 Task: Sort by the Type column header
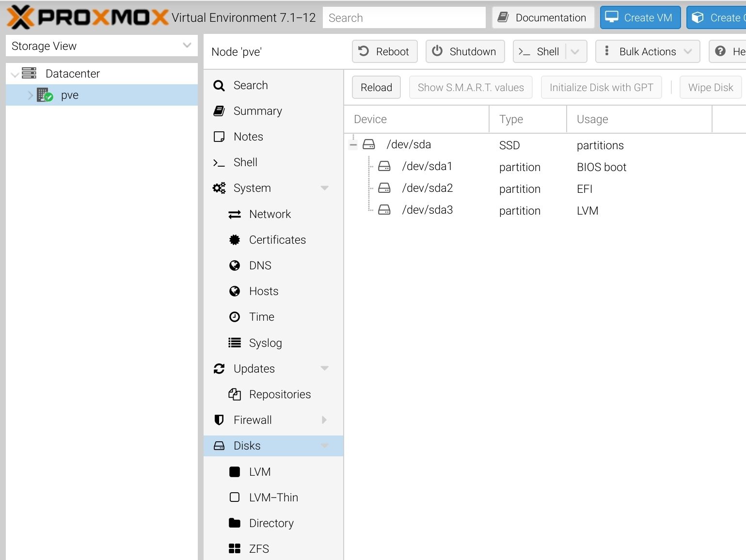[528, 119]
